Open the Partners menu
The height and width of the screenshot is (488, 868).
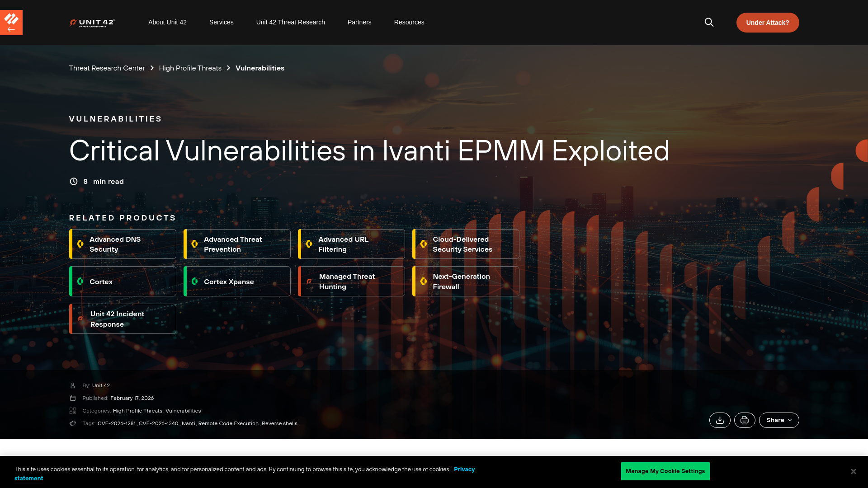359,22
